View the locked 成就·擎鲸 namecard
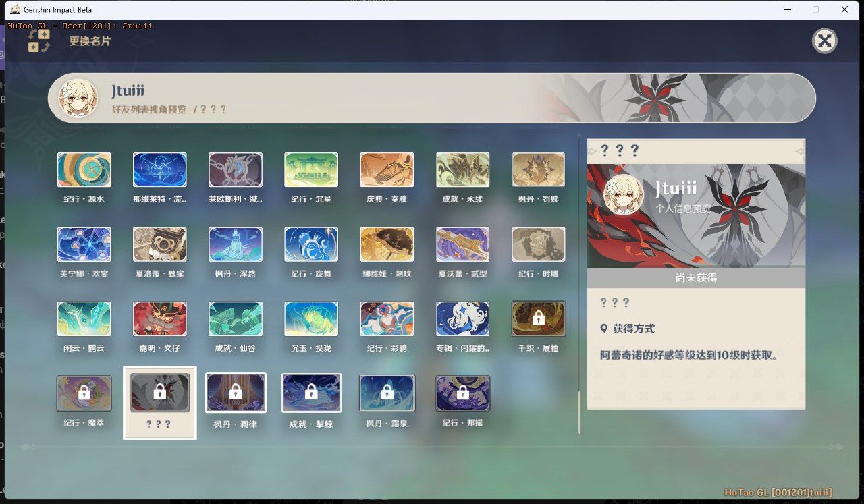 (311, 393)
